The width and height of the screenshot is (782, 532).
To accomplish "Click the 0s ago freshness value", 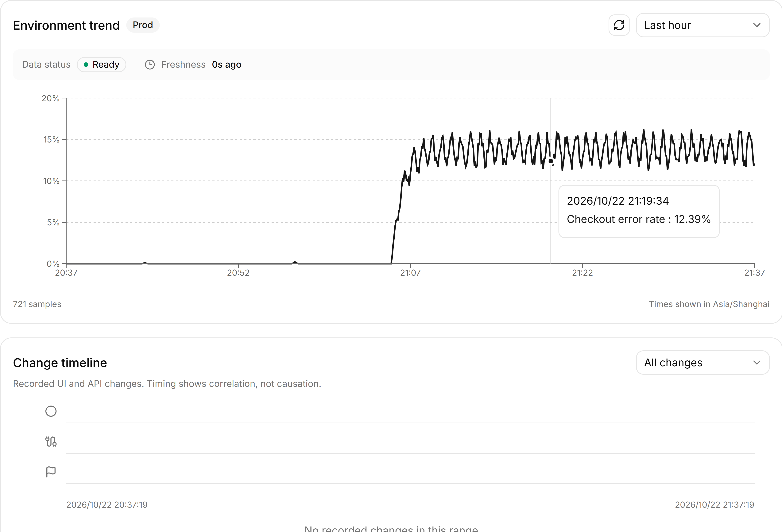I will point(226,65).
